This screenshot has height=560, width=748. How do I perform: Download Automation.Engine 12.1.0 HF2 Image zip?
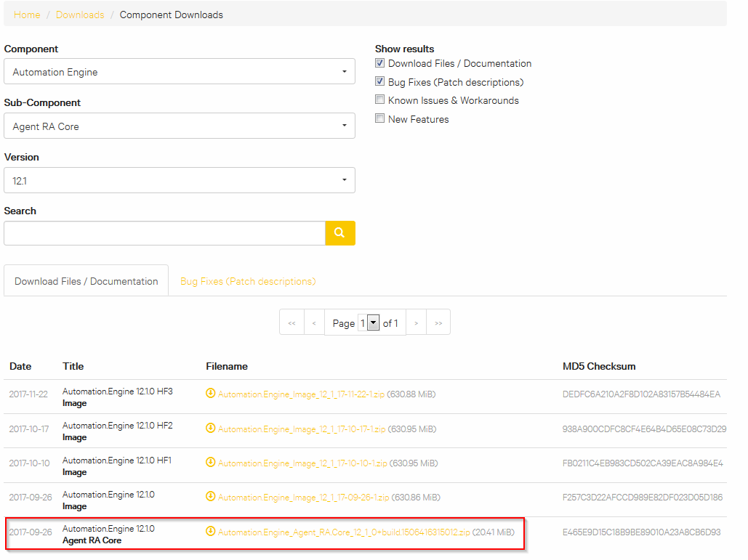[320, 428]
